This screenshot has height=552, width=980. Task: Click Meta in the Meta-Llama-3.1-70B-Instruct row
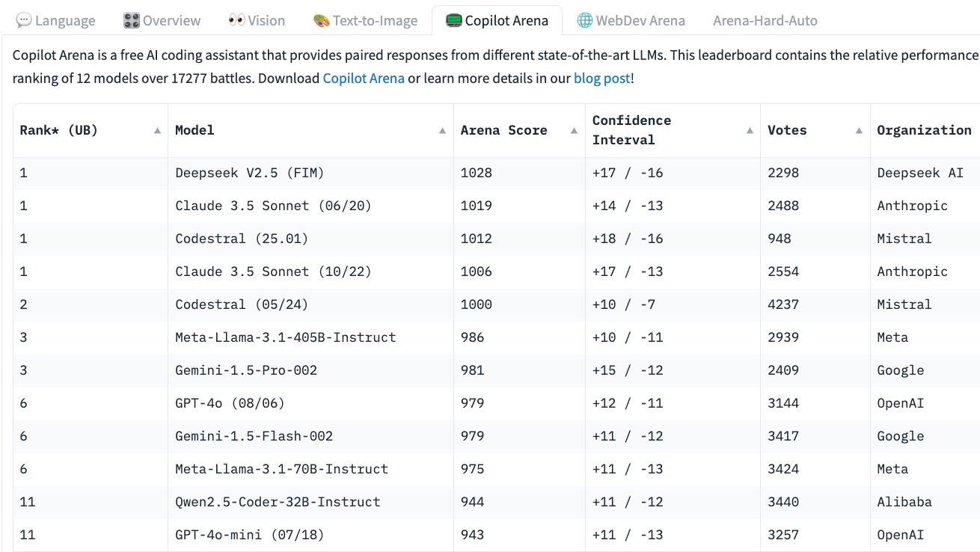(892, 469)
